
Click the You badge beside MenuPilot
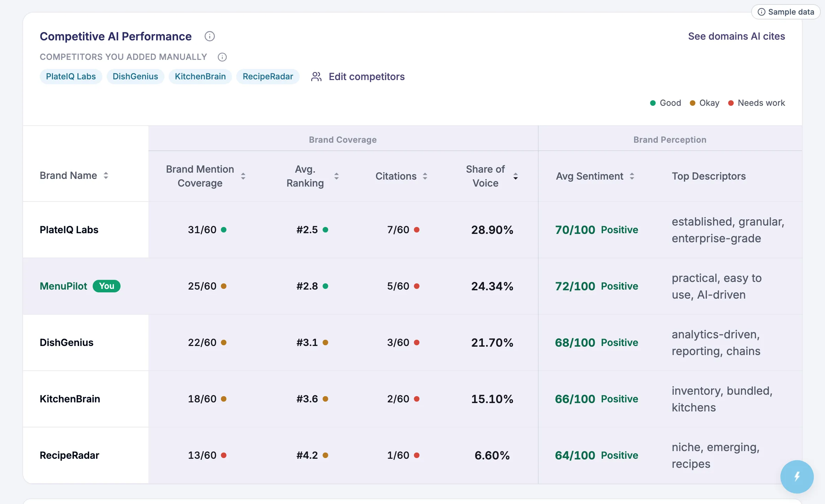[x=106, y=286]
